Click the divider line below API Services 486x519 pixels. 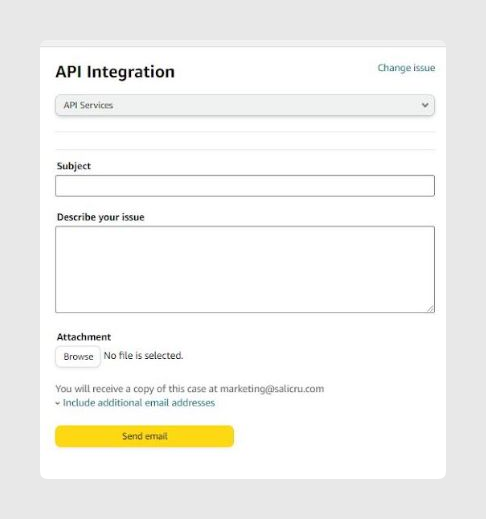pos(245,132)
